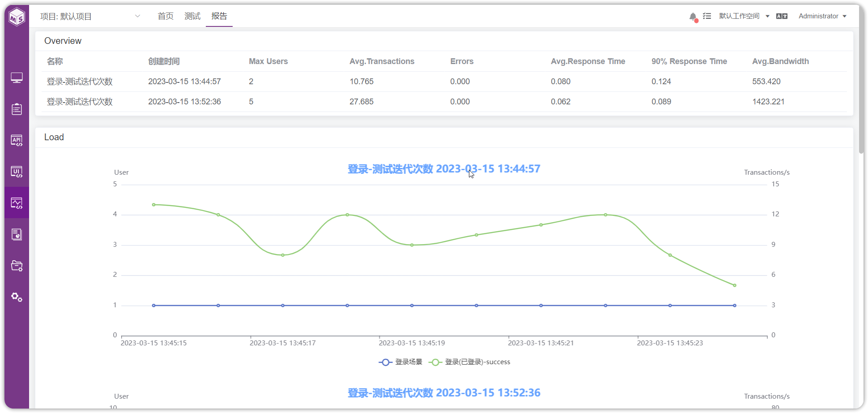Open the UI testing sidebar icon
Image resolution: width=868 pixels, height=413 pixels.
point(17,172)
